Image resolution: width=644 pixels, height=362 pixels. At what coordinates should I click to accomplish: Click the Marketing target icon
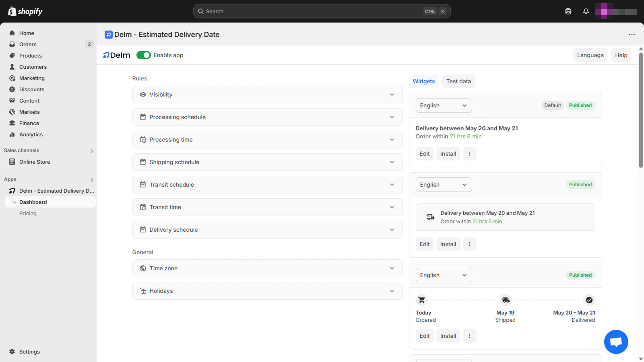[x=12, y=78]
